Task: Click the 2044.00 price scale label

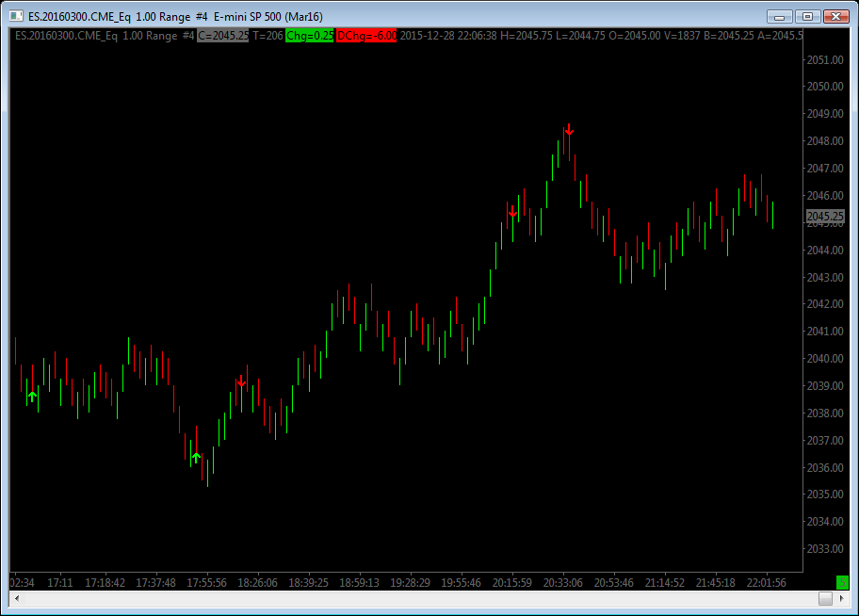Action: (x=825, y=251)
